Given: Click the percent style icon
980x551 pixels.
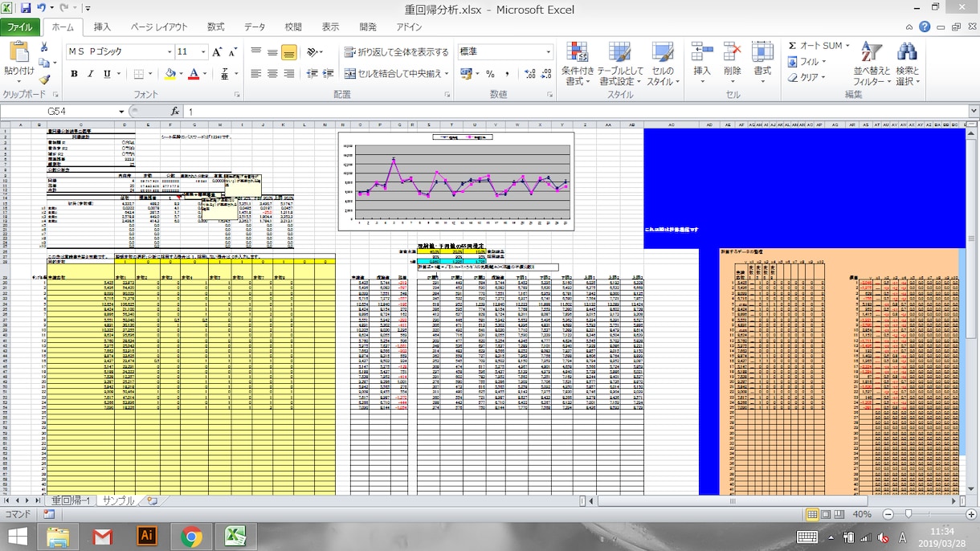Looking at the screenshot, I should pyautogui.click(x=490, y=74).
